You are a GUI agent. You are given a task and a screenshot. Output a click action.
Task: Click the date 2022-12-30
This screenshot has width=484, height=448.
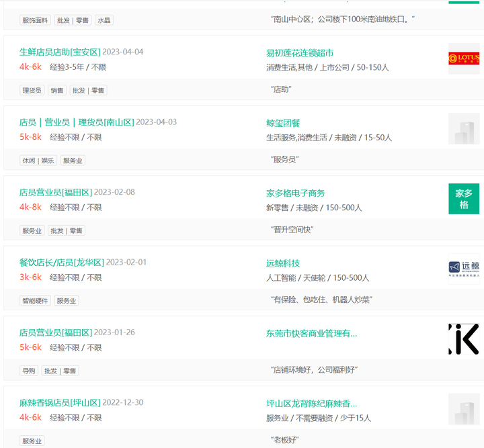pos(123,402)
